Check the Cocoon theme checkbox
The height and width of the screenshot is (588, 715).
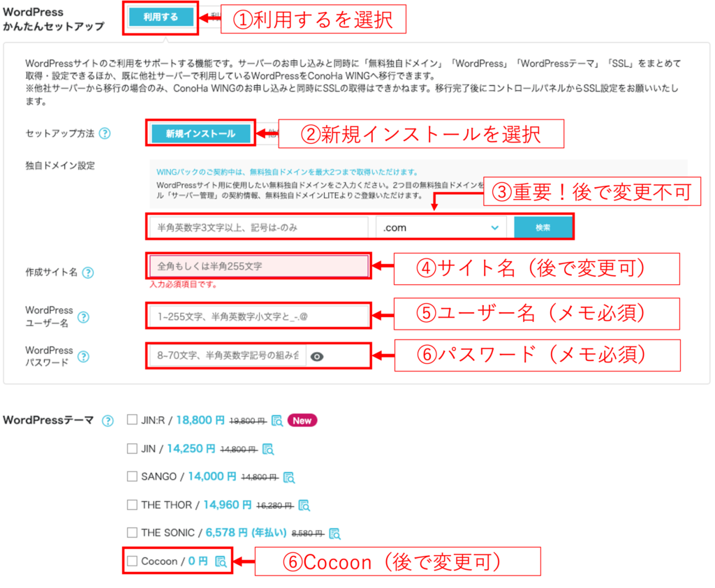coord(132,561)
